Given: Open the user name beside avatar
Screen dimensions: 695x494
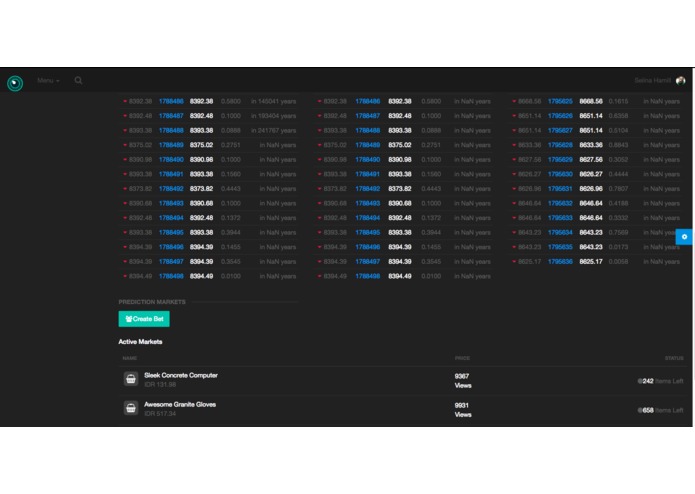Looking at the screenshot, I should pyautogui.click(x=652, y=80).
